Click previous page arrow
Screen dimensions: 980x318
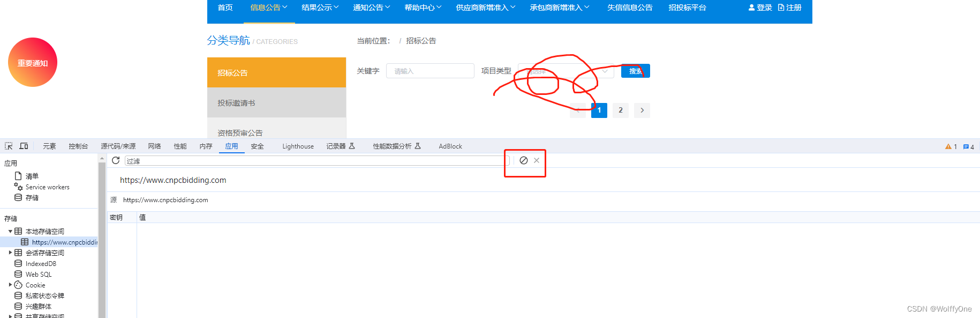tap(578, 110)
